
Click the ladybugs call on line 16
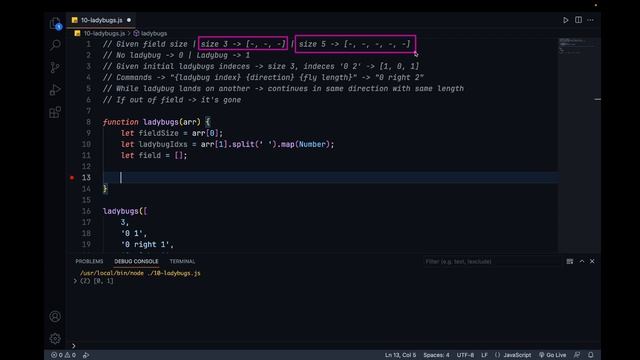pyautogui.click(x=120, y=211)
